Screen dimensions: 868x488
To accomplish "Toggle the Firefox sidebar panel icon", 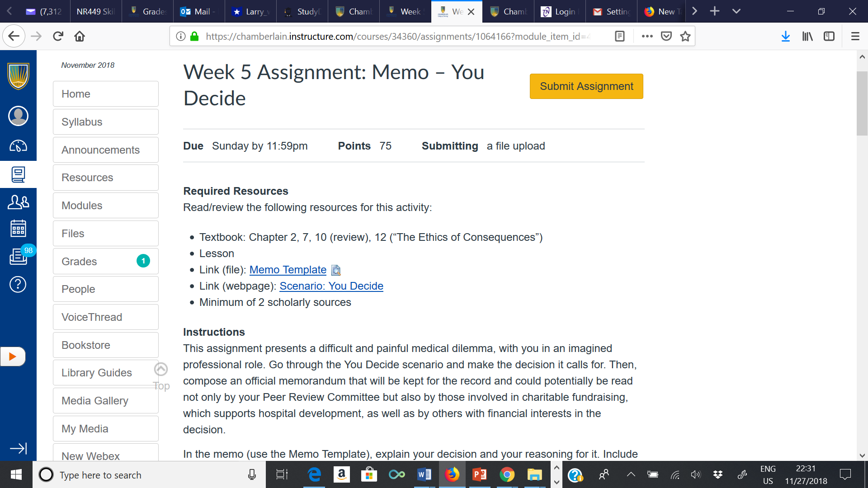I will (829, 37).
